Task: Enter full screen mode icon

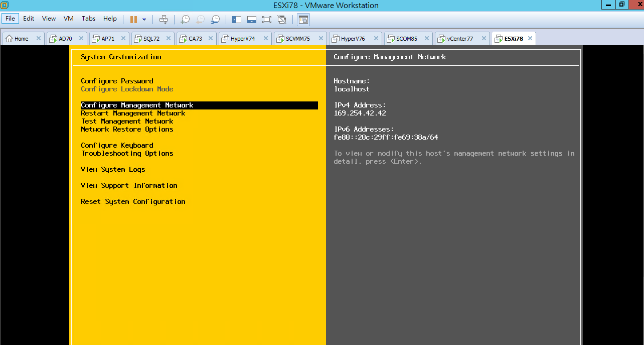Action: pyautogui.click(x=267, y=20)
